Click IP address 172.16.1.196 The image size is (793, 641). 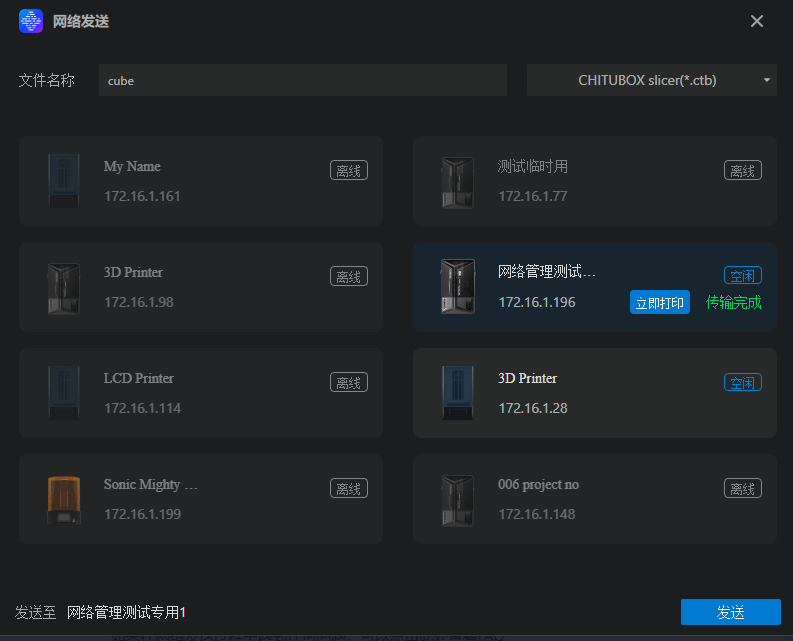coord(537,302)
